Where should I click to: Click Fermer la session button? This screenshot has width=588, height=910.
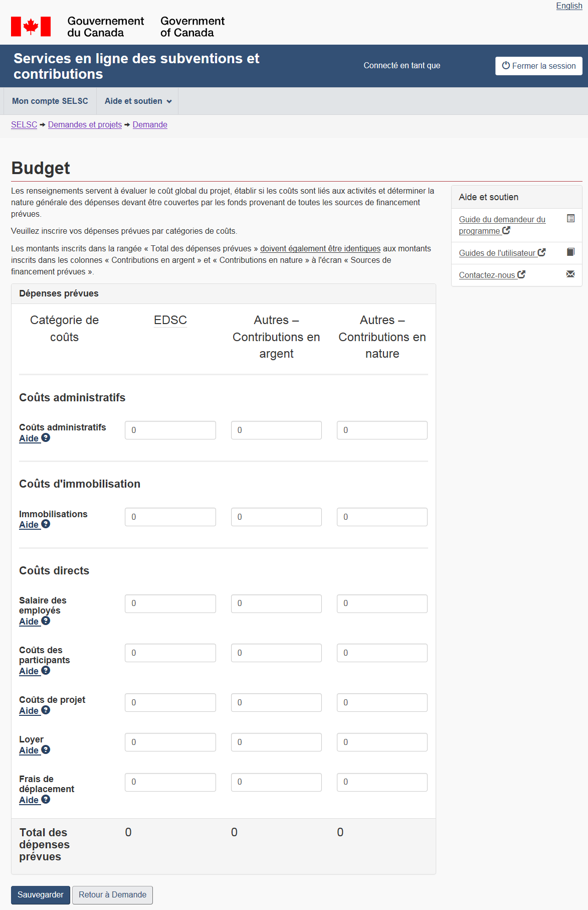coord(539,66)
